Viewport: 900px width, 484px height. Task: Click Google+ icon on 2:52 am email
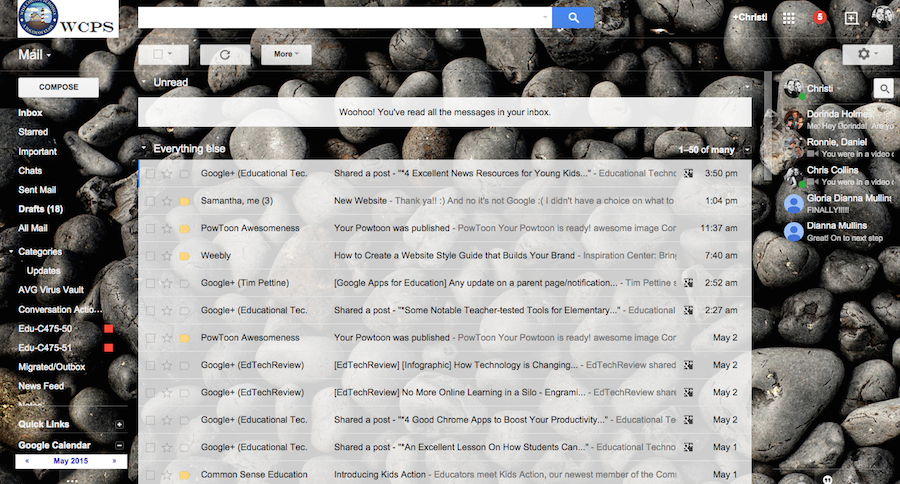point(688,283)
